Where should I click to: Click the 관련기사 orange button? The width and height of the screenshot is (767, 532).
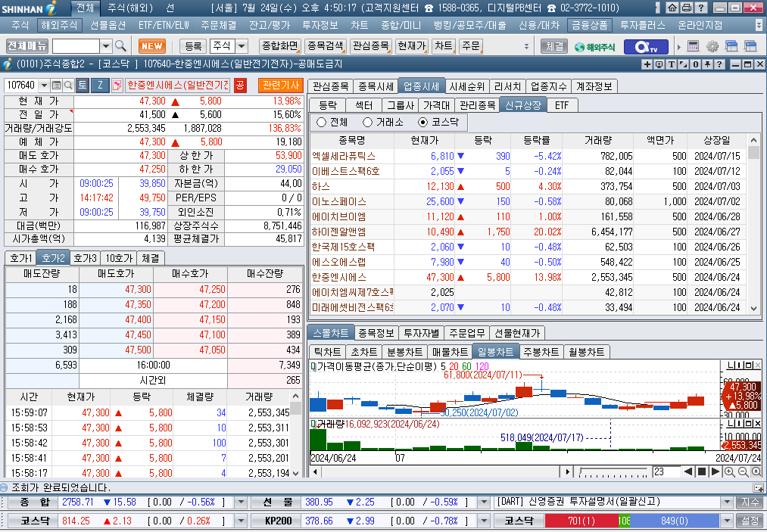[281, 85]
